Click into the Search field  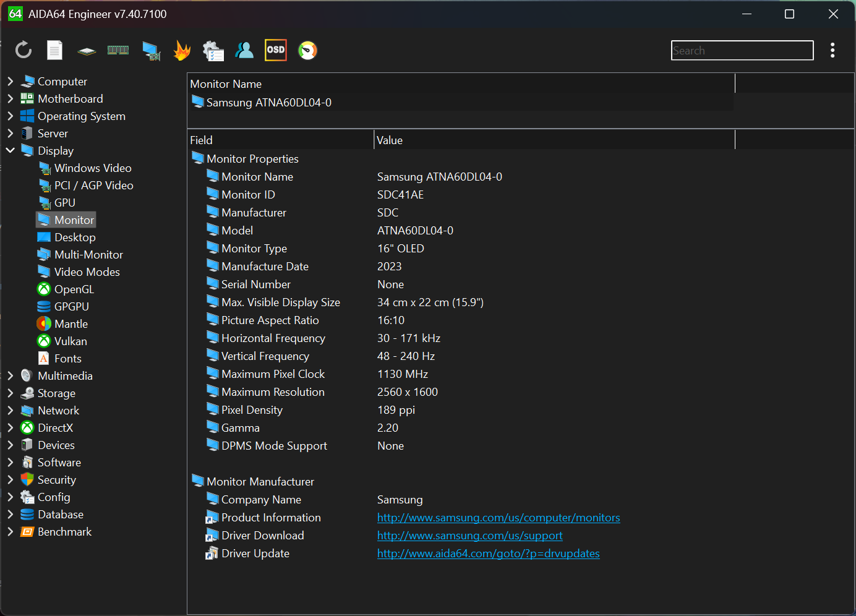click(x=742, y=51)
